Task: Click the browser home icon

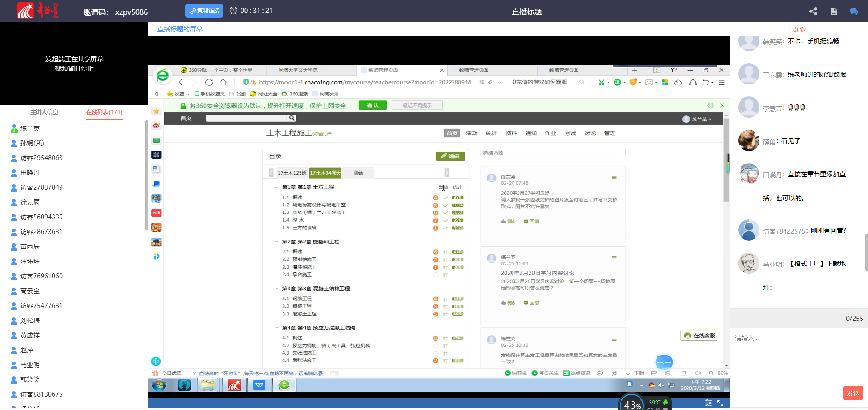Action: coord(223,82)
